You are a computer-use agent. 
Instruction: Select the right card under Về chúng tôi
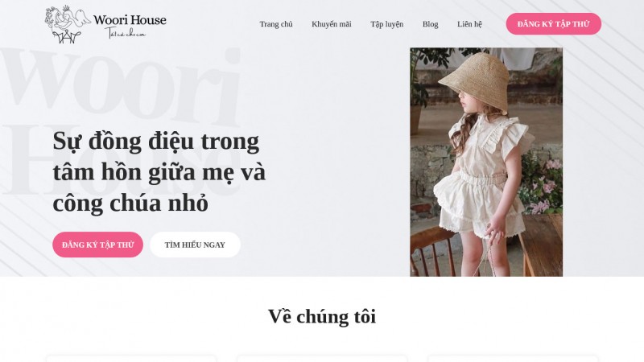click(513, 359)
